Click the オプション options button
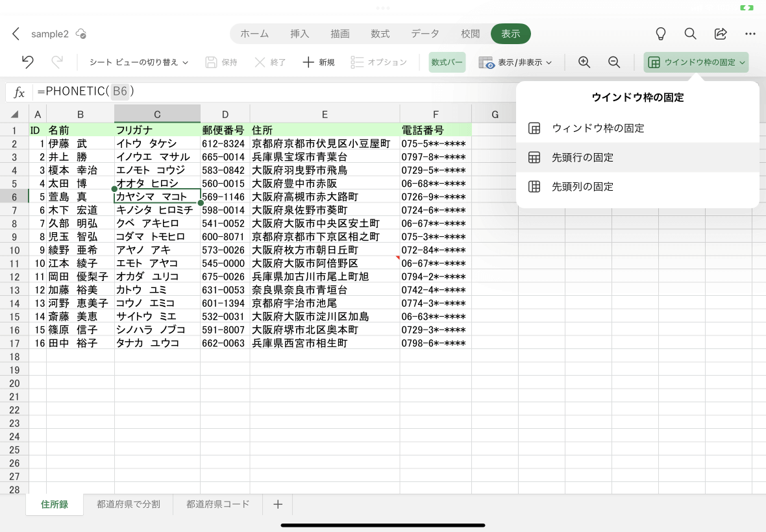Screen dimensions: 766x532 tap(378, 62)
